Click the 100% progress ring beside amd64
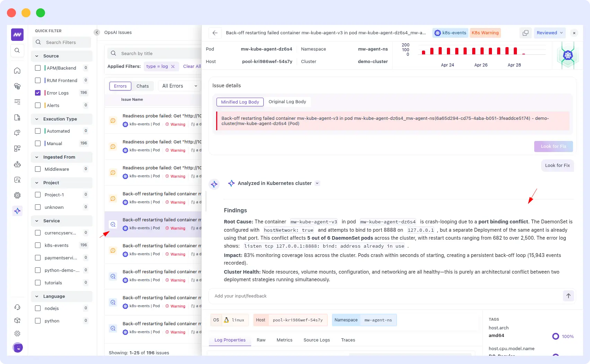 click(x=555, y=336)
